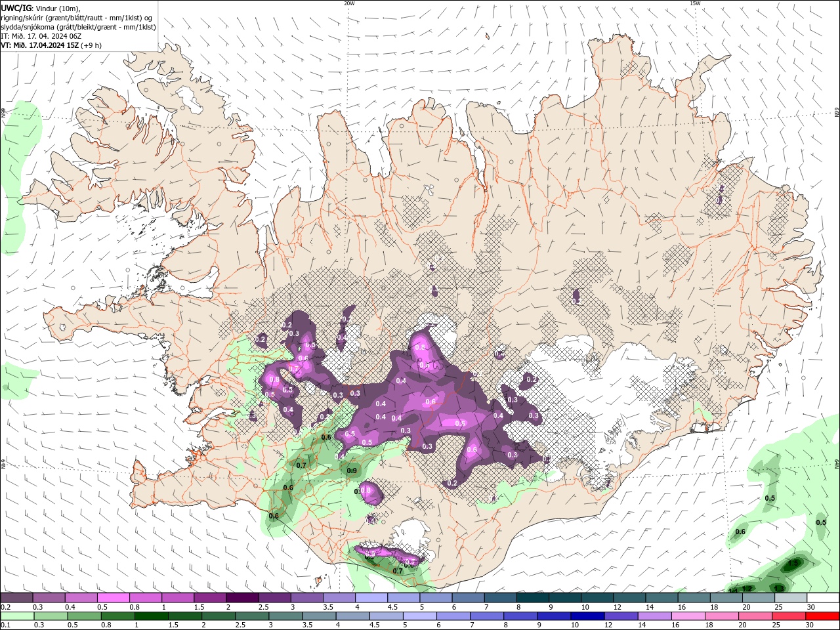Click the dark teal 8–9 swatch in upper legend

point(532,598)
